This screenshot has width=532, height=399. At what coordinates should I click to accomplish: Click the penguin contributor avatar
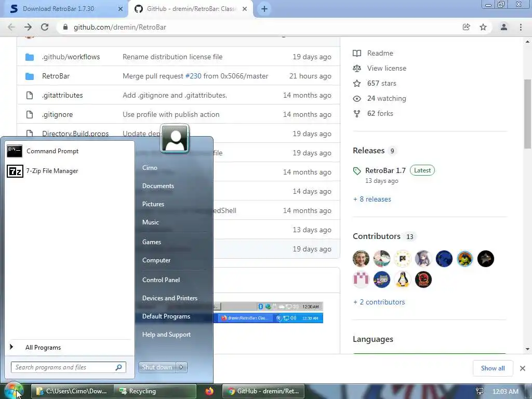[x=403, y=280]
